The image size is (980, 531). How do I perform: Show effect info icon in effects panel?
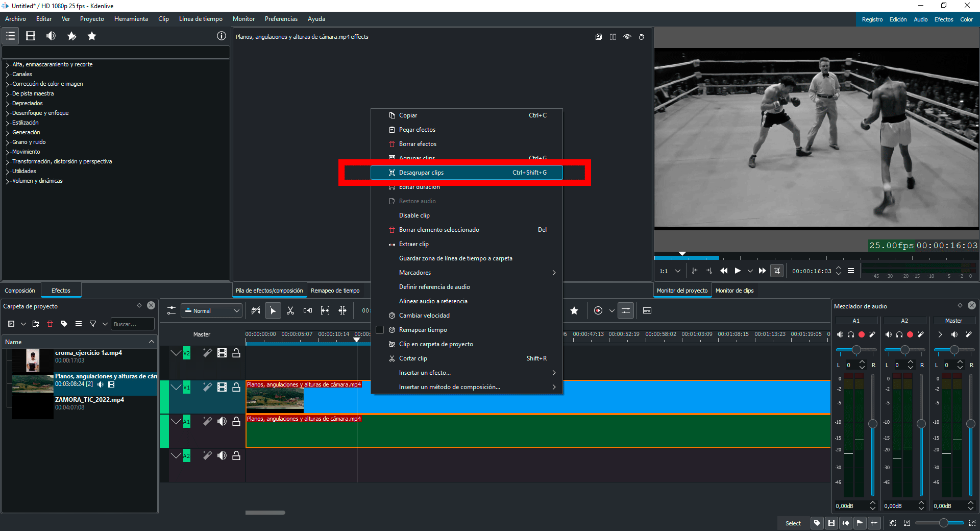point(222,36)
